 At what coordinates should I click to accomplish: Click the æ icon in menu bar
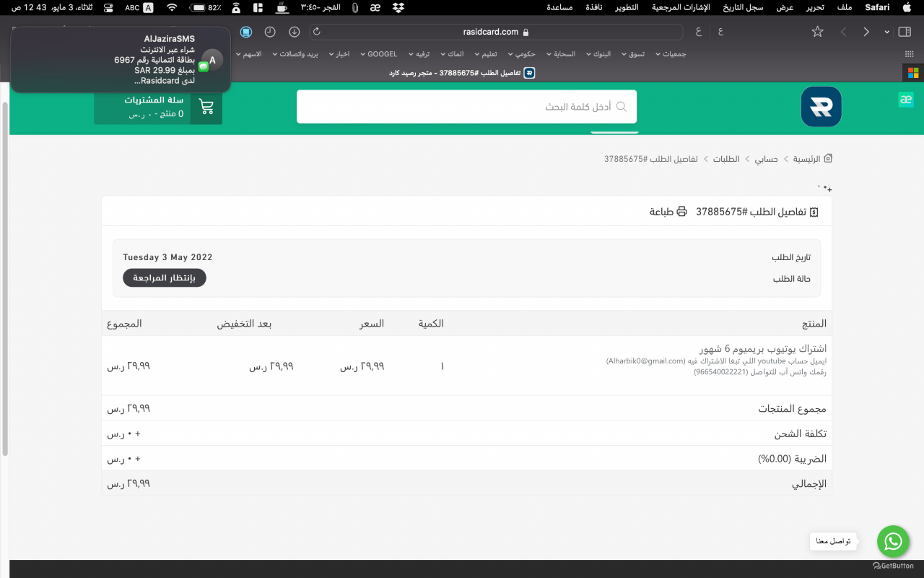tap(375, 7)
